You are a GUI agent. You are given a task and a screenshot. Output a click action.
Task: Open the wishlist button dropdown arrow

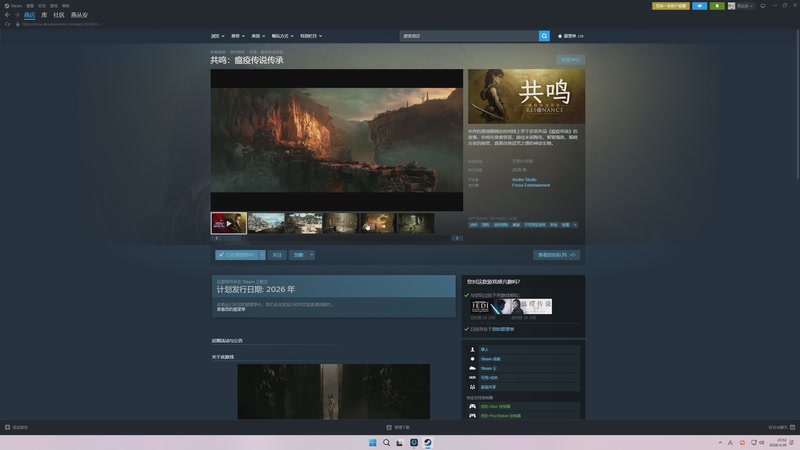pos(262,255)
